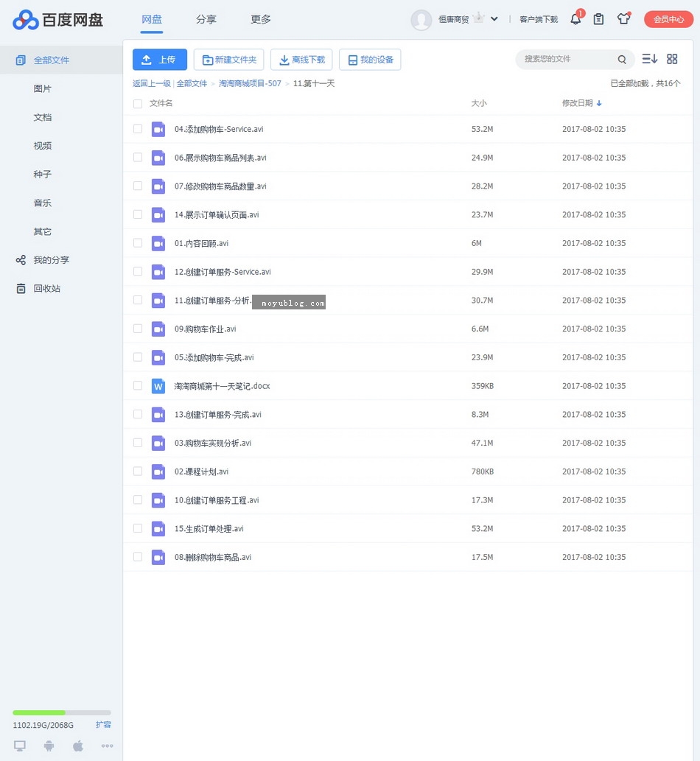Check the box for 04.添加购物车-Service.avi
The height and width of the screenshot is (761, 700).
tap(138, 129)
